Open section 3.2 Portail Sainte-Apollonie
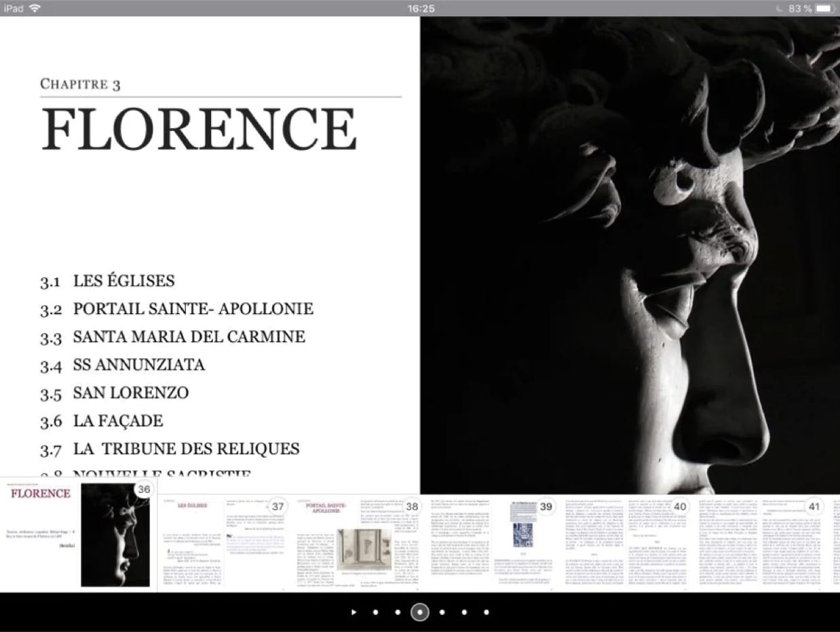The height and width of the screenshot is (632, 840). tap(193, 309)
